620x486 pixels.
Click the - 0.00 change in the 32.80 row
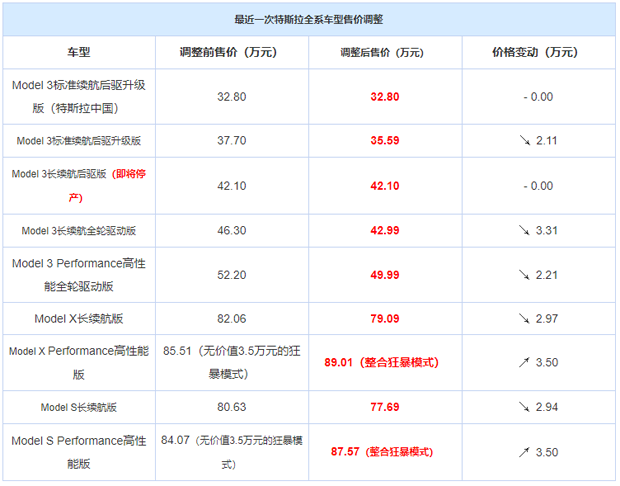538,97
